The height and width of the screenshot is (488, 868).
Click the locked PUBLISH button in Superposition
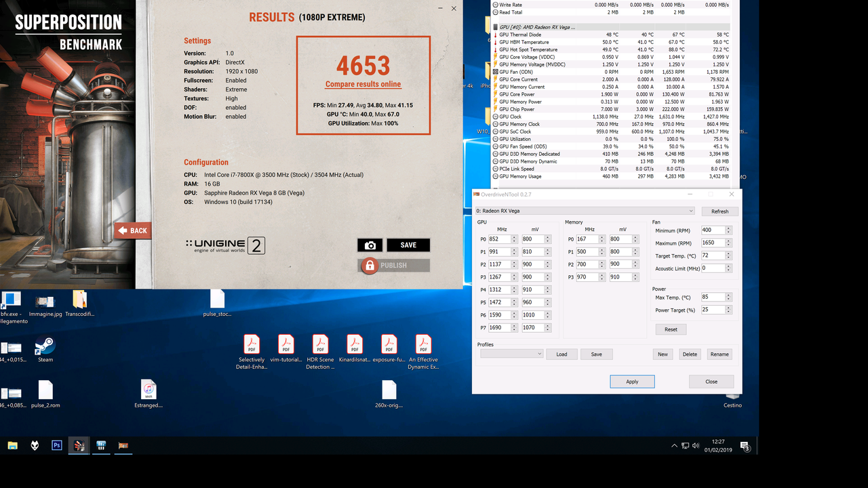[x=394, y=265]
